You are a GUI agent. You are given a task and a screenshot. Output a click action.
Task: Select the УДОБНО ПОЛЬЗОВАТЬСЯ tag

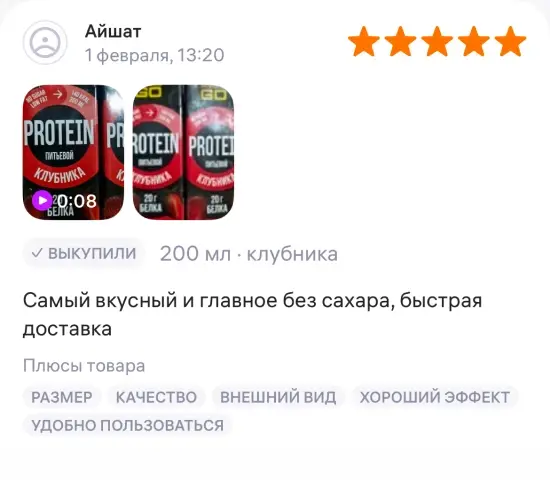tap(127, 425)
